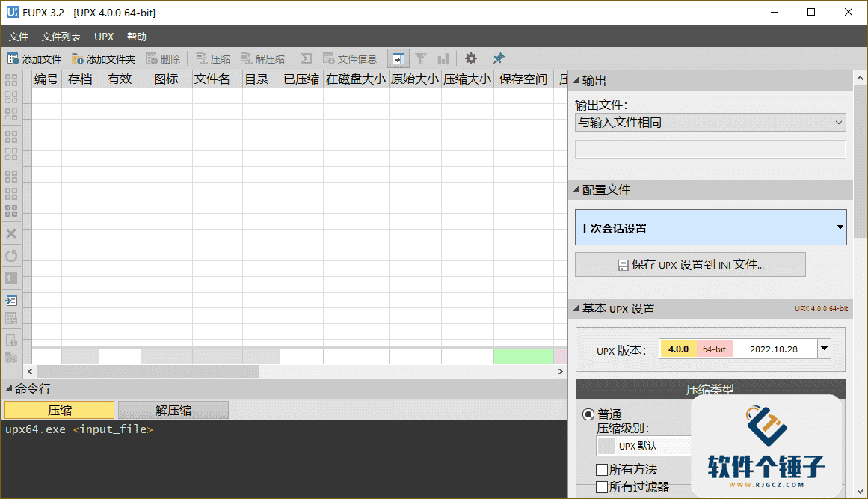Open the 输出文件 output dropdown
868x499 pixels.
tap(710, 122)
